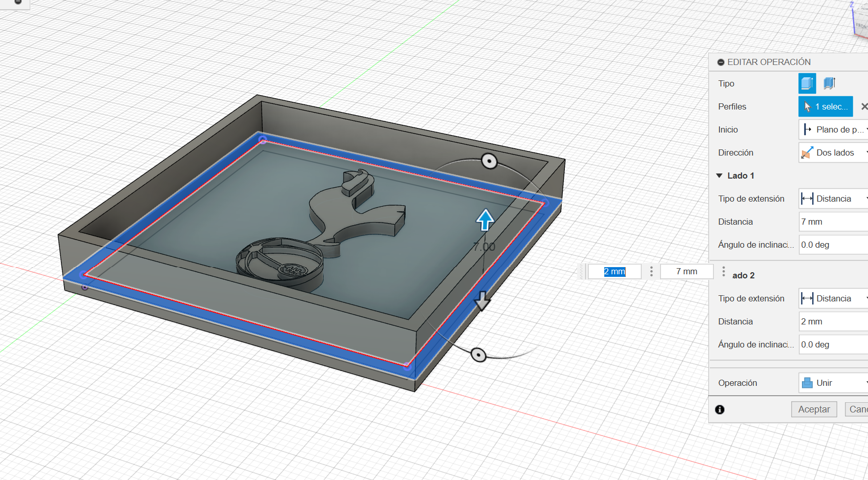Image resolution: width=868 pixels, height=480 pixels.
Task: Click the Lado 1 Ángulo de inclinación field
Action: [x=834, y=245]
